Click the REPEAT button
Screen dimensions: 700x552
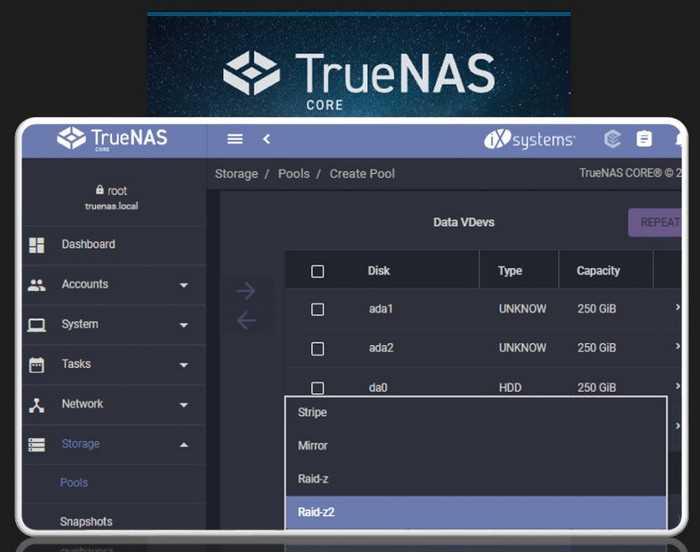tap(655, 222)
